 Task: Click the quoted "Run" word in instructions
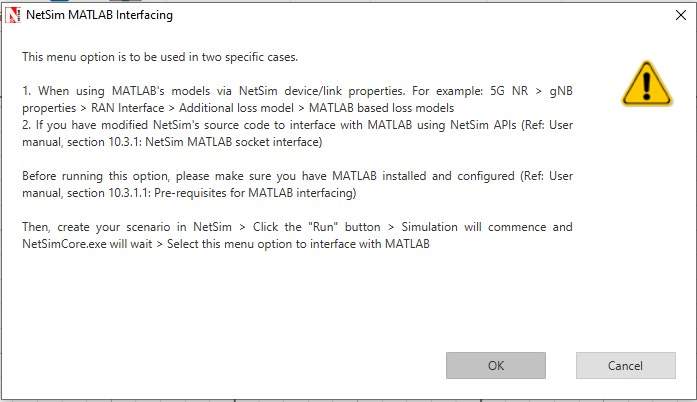coord(323,227)
